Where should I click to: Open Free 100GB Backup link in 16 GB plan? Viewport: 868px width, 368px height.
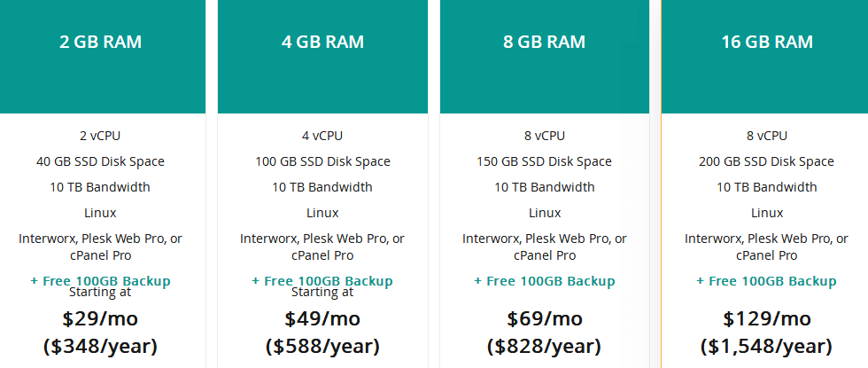click(766, 281)
